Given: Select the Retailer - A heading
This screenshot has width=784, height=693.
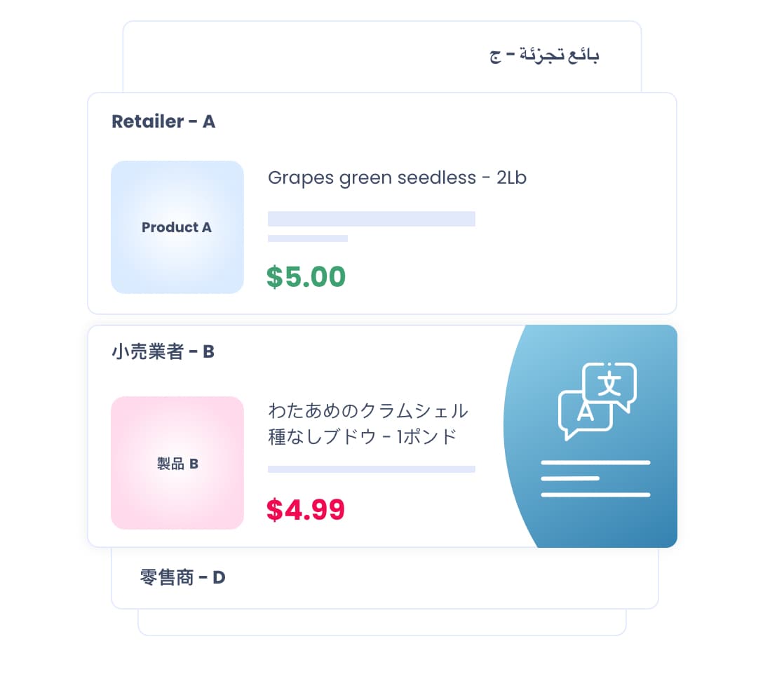Looking at the screenshot, I should coord(163,121).
